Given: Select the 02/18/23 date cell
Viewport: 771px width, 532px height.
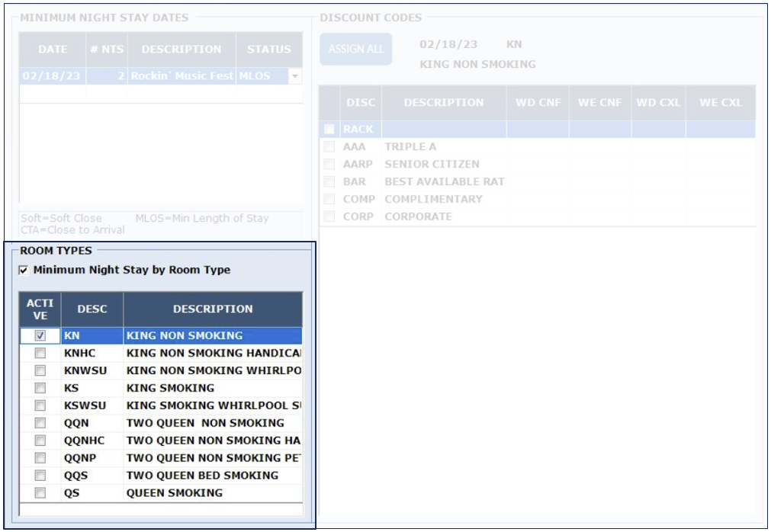Looking at the screenshot, I should point(53,76).
